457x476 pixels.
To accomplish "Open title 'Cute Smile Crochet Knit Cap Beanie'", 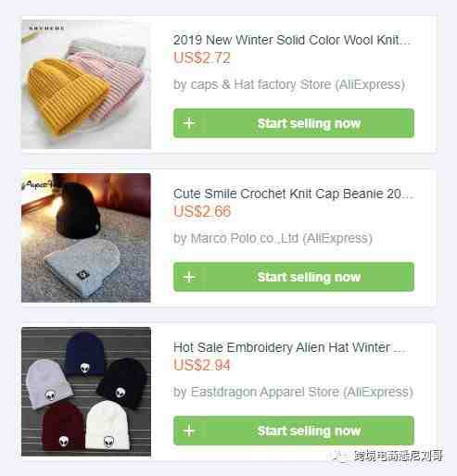I will point(293,194).
